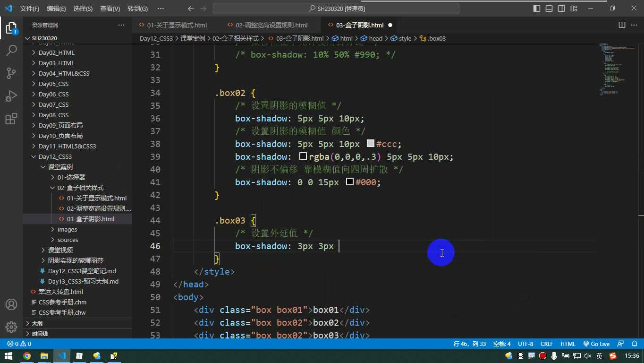
Task: Open the Accounts menu icon
Action: point(11,304)
